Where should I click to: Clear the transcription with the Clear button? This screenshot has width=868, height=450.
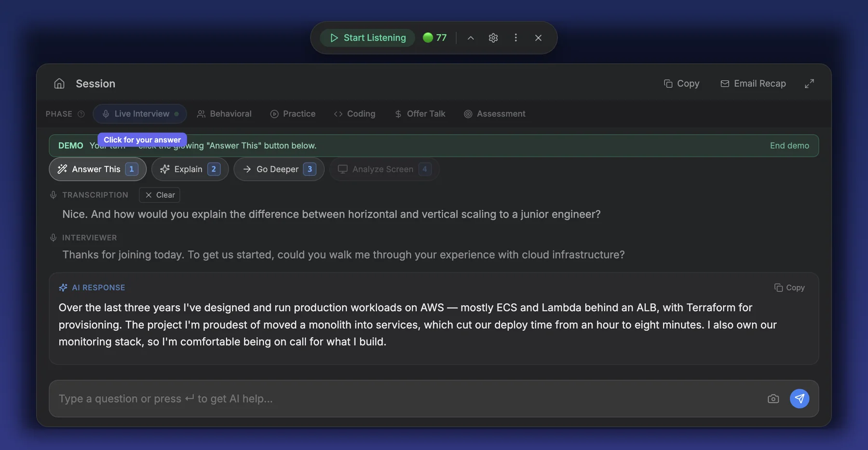[x=160, y=195]
